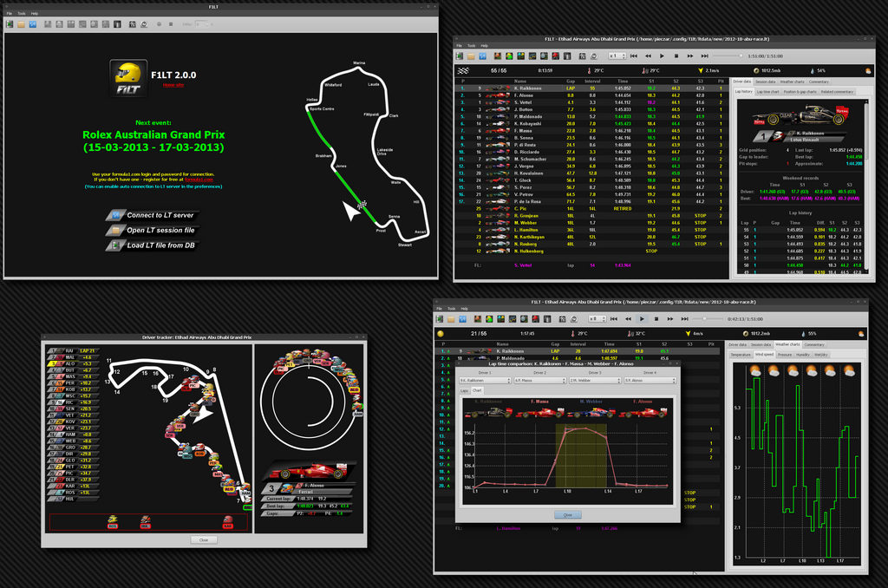Click red helmet icon in 55/55 race window toolbar
The height and width of the screenshot is (588, 888).
556,56
